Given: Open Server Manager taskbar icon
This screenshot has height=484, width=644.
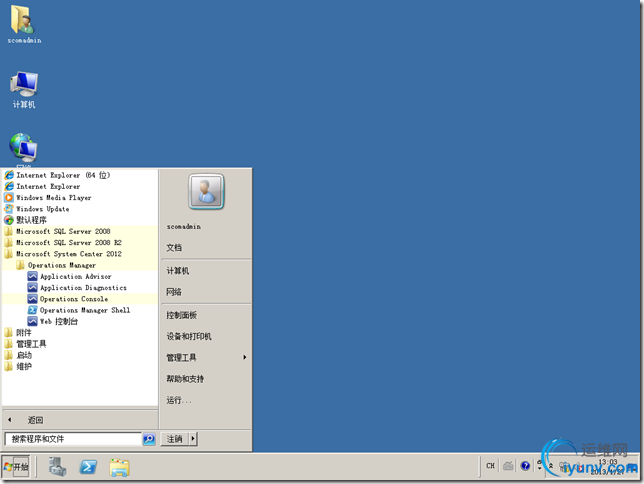Looking at the screenshot, I should (x=57, y=467).
